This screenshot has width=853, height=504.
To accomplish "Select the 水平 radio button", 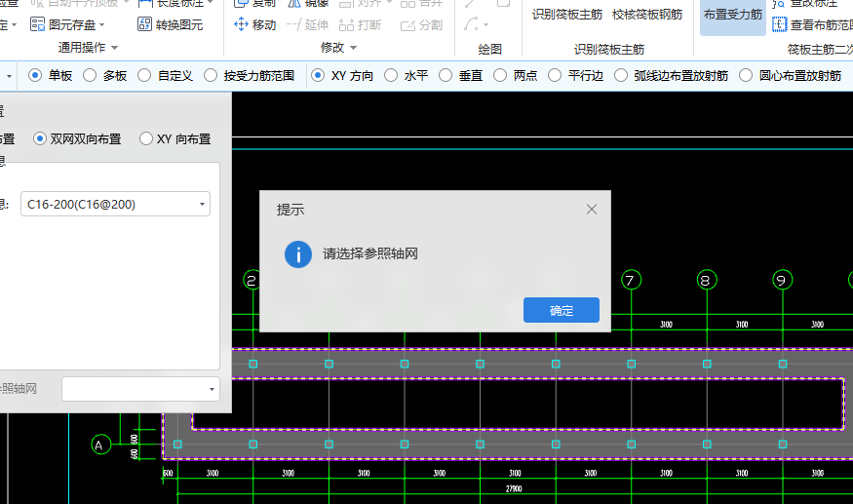I will coord(391,75).
